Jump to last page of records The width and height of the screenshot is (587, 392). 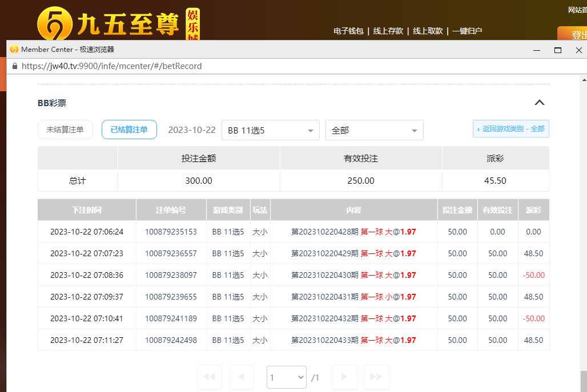point(376,377)
